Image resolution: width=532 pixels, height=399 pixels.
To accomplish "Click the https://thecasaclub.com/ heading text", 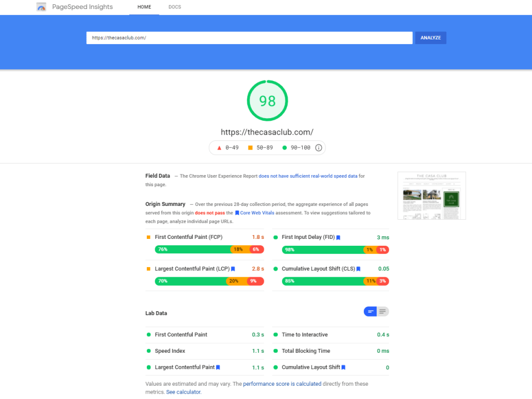I will pyautogui.click(x=267, y=132).
